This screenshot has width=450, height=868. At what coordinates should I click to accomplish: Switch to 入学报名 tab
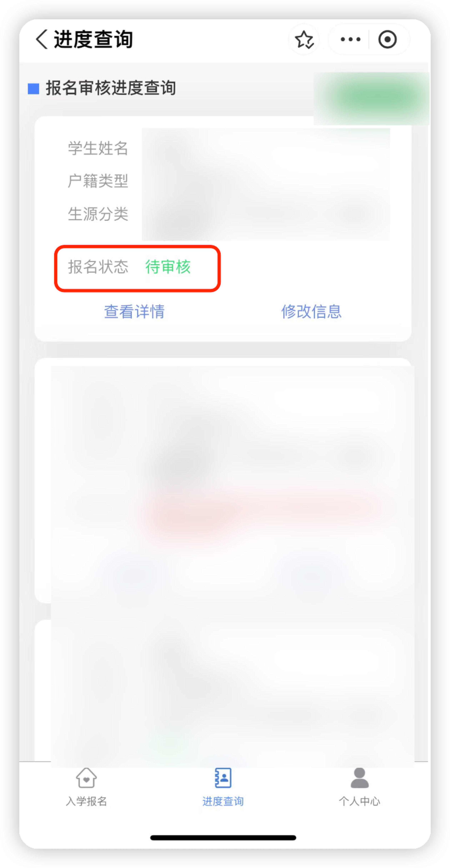click(x=87, y=801)
